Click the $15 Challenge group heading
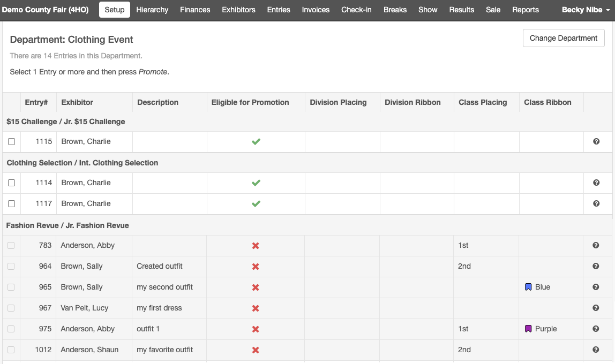This screenshot has height=364, width=615. point(66,122)
